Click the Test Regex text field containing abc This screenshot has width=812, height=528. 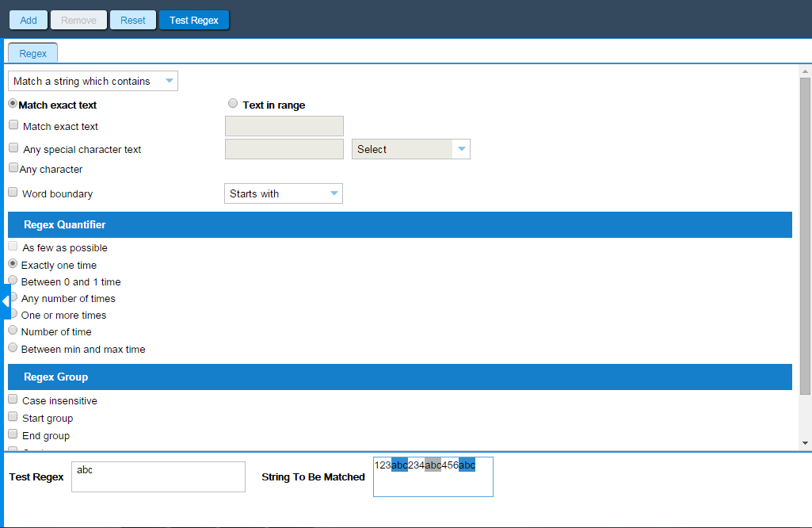point(158,476)
